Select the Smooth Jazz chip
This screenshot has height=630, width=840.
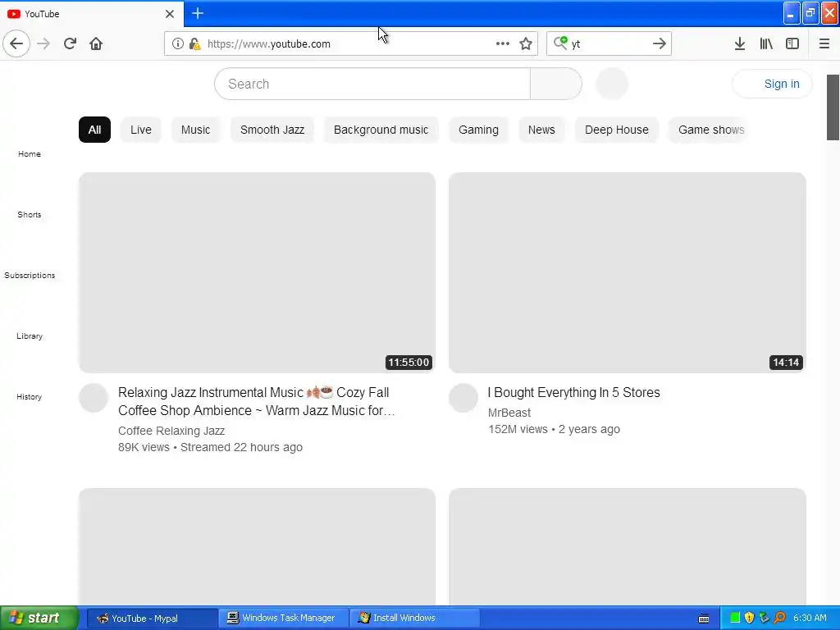[272, 130]
